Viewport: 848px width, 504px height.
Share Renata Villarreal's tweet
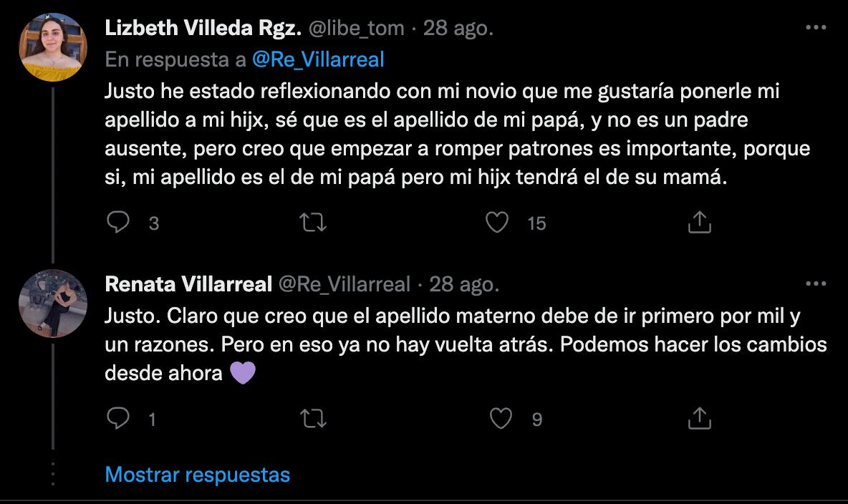pos(699,418)
